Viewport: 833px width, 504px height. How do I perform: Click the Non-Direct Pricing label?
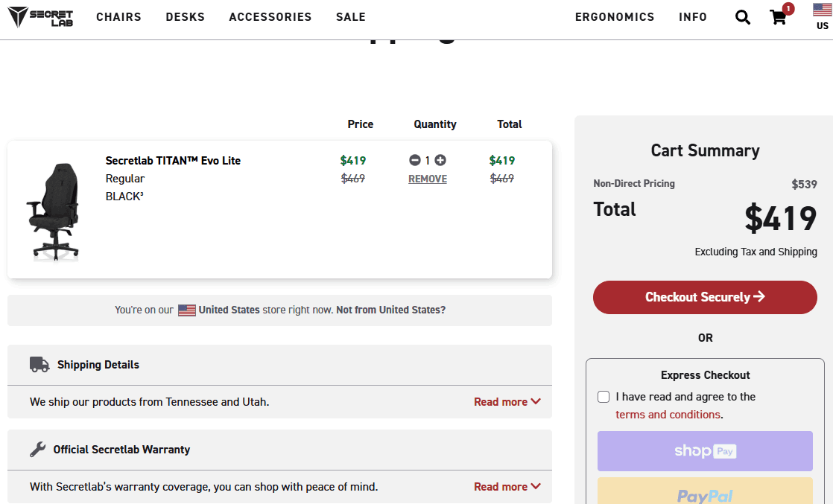[x=634, y=184]
